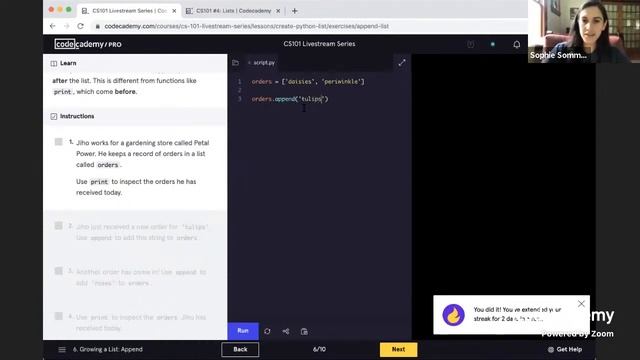The width and height of the screenshot is (640, 360).
Task: Click the share icon in editor toolbar
Action: pos(286,331)
